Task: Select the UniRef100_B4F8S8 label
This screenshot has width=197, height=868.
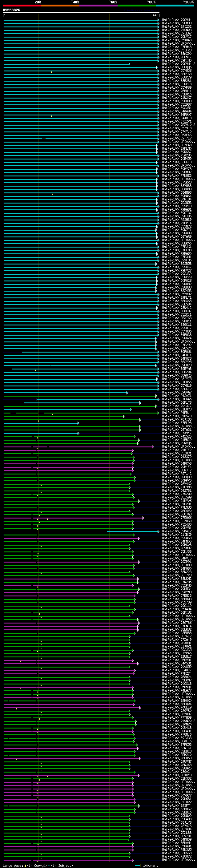Action: coord(177,358)
